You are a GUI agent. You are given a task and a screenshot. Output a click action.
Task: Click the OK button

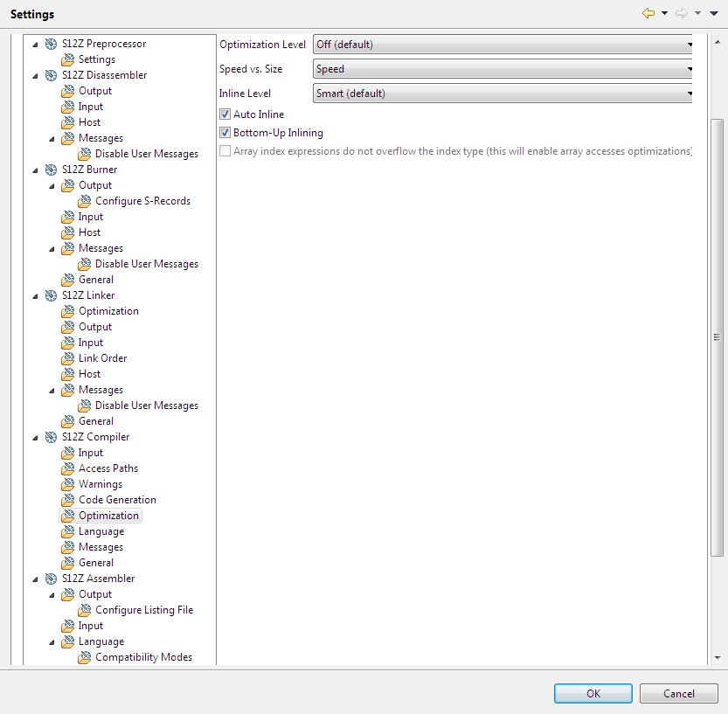pyautogui.click(x=593, y=694)
